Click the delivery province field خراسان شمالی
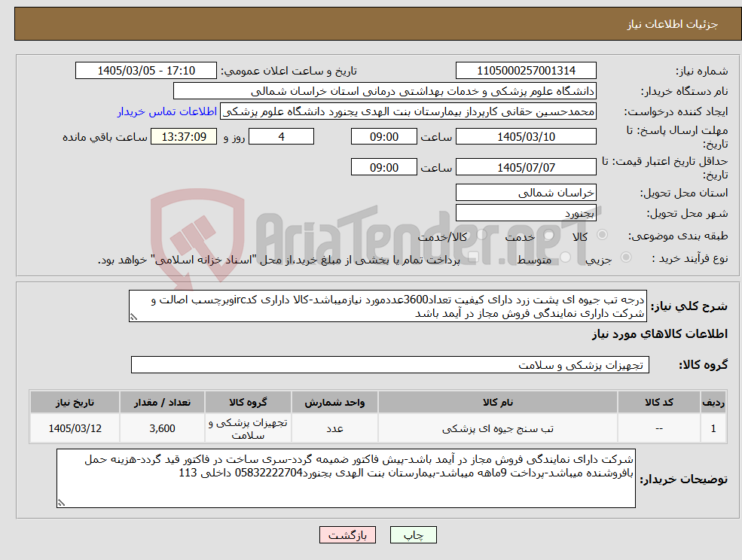The height and width of the screenshot is (560, 742). tap(526, 193)
